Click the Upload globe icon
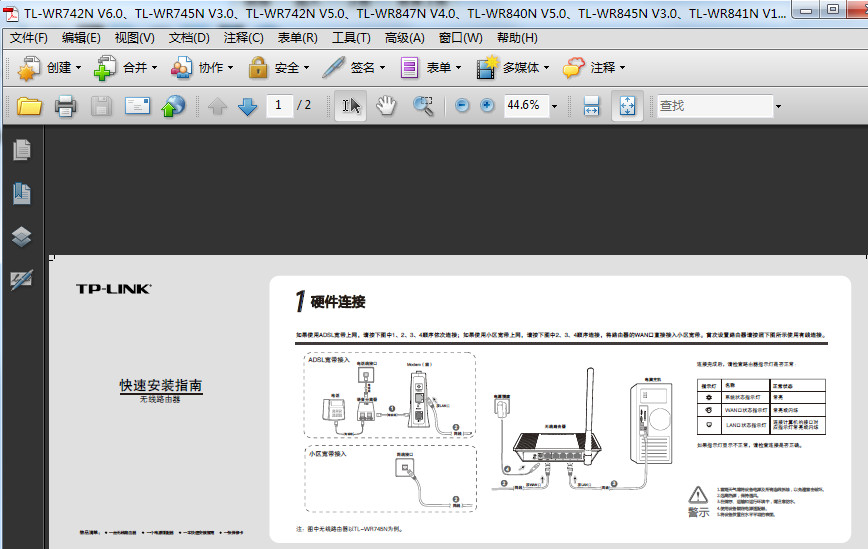Screen dimensions: 868x549 point(173,105)
